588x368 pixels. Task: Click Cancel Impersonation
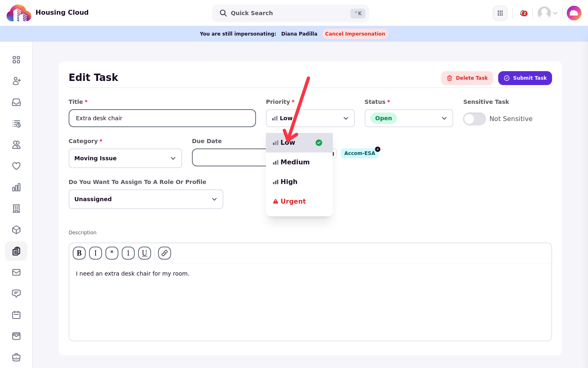coord(355,34)
